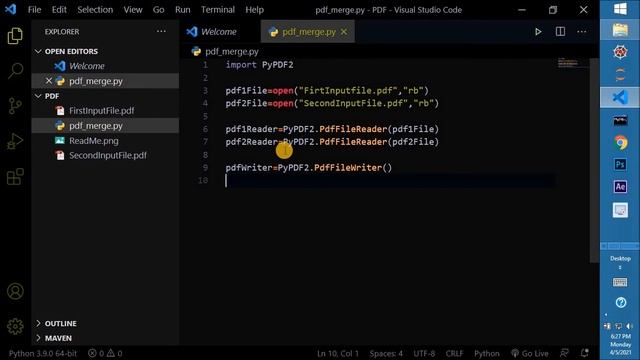Open the Extensions view
640x360 pixels.
point(15,176)
